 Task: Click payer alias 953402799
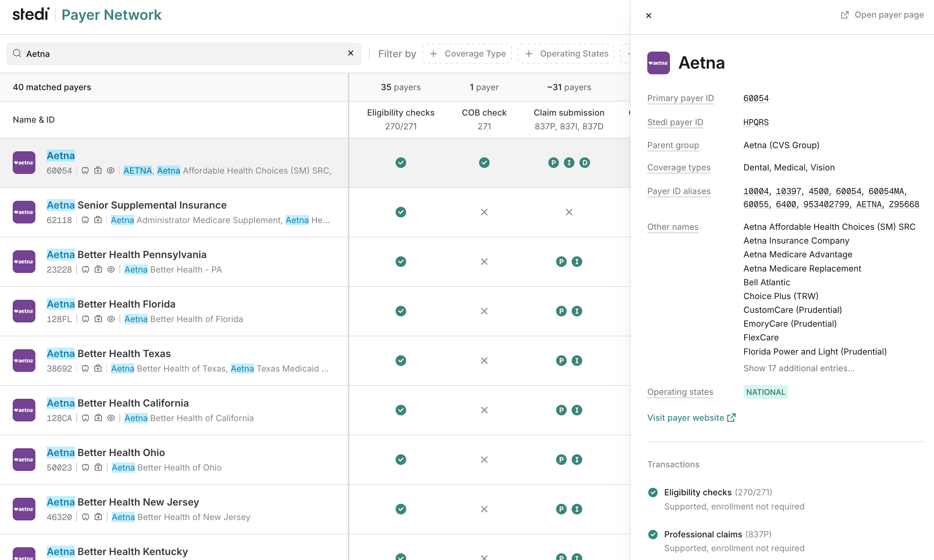[x=826, y=205]
